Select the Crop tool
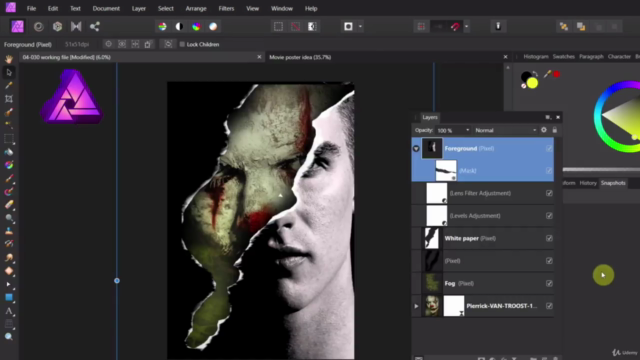640x360 pixels. 9,99
